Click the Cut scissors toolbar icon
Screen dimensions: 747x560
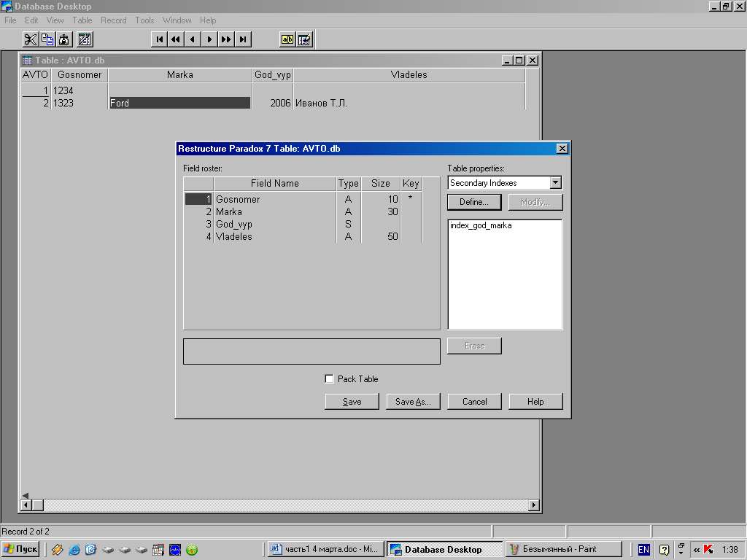click(x=31, y=39)
